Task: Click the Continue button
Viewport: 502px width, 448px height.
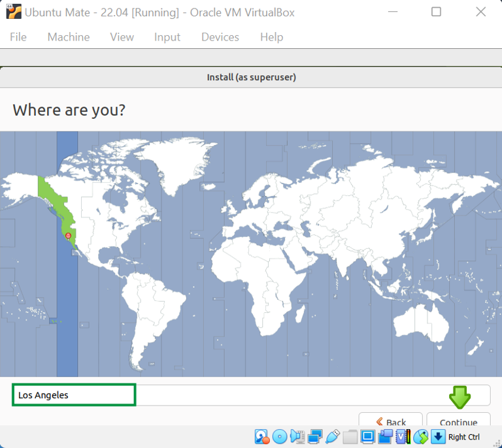Action: 458,419
